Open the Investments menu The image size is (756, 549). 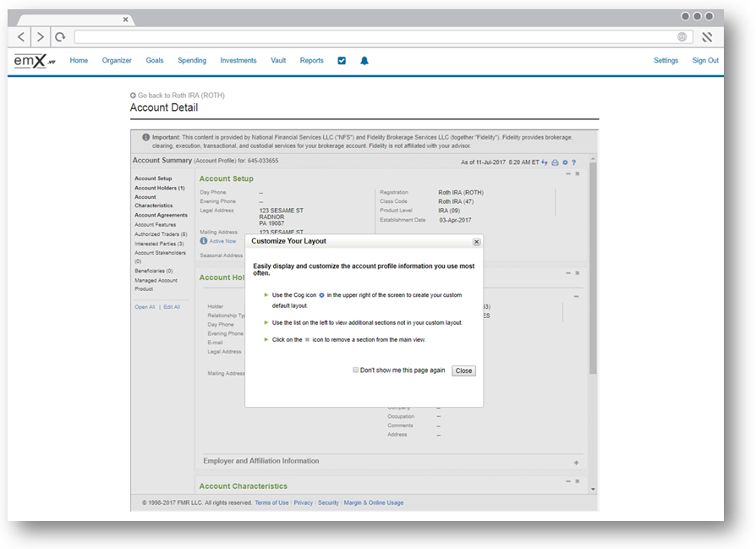238,60
